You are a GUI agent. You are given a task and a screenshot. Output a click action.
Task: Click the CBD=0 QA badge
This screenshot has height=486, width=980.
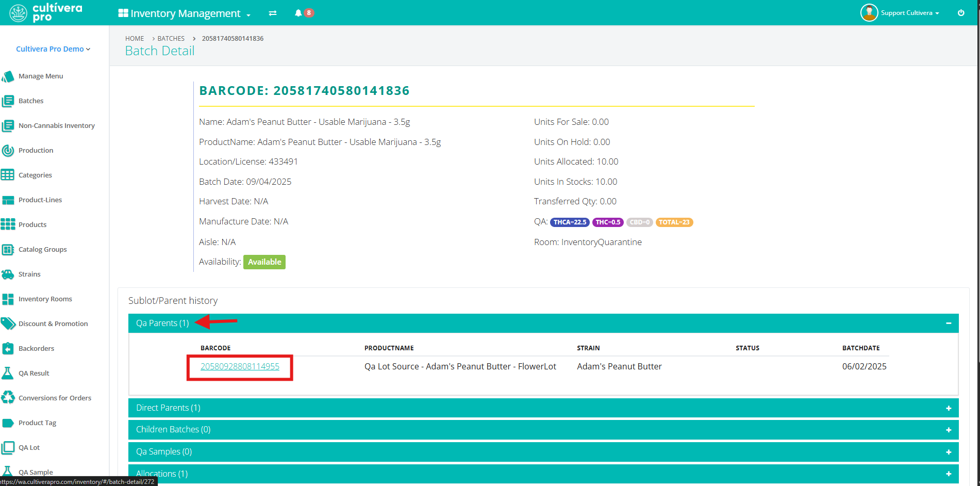pos(640,222)
